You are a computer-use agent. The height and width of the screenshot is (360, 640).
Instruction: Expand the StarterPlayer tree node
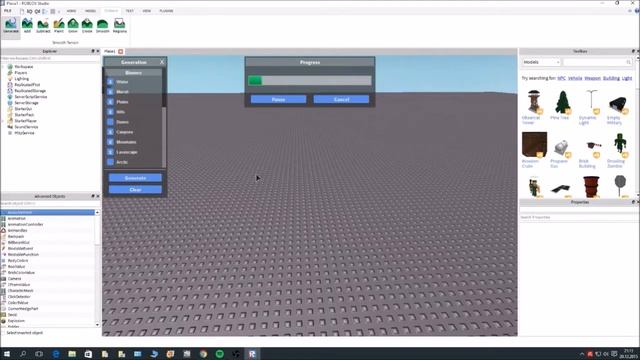tap(3, 121)
